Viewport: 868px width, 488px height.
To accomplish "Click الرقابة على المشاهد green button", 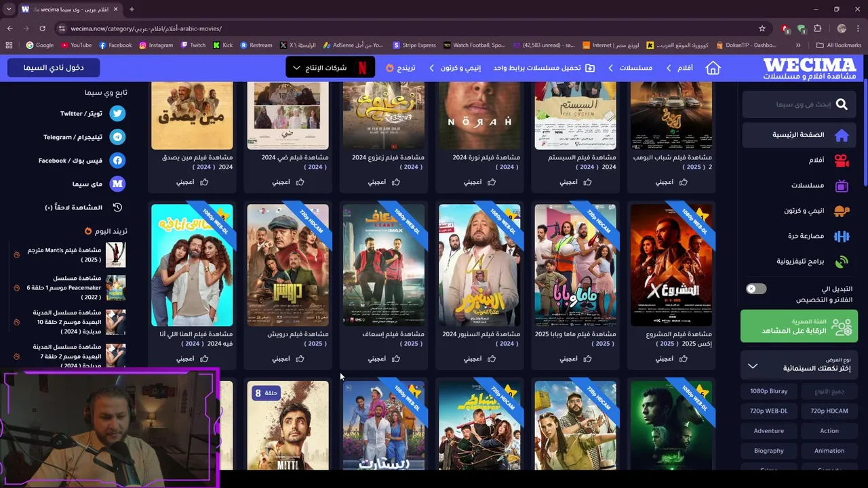I will click(x=799, y=326).
